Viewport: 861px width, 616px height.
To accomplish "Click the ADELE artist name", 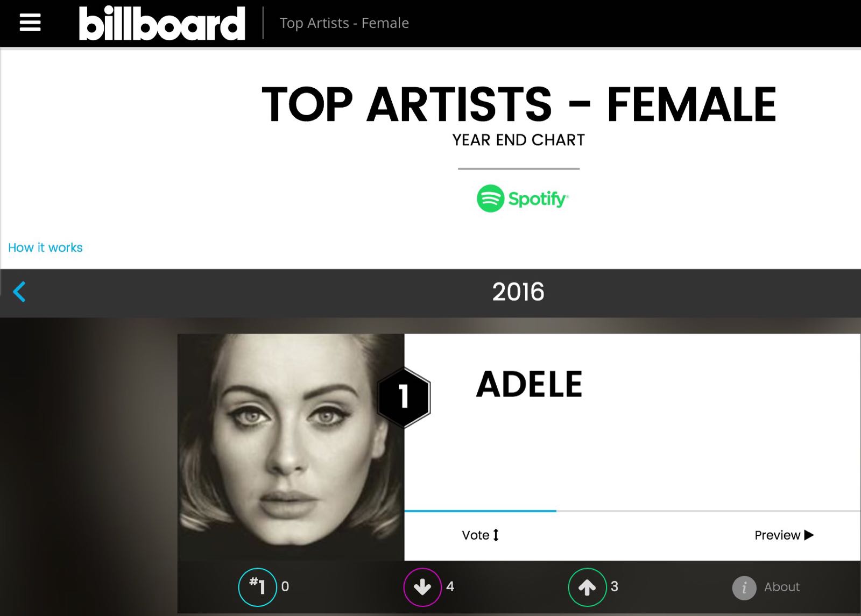I will coord(529,385).
